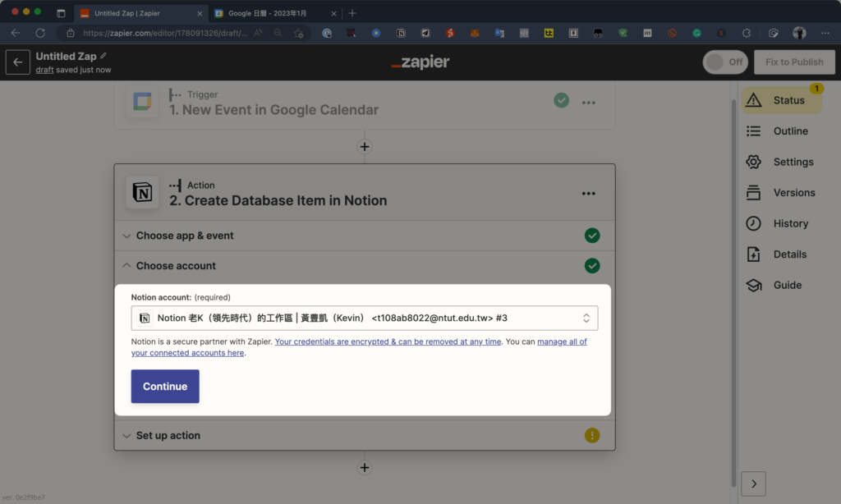Click the browser address bar URL
841x504 pixels.
(x=164, y=33)
